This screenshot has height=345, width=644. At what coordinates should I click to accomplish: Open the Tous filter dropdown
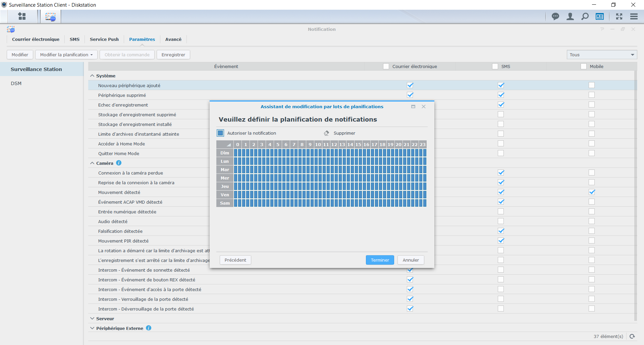point(602,55)
